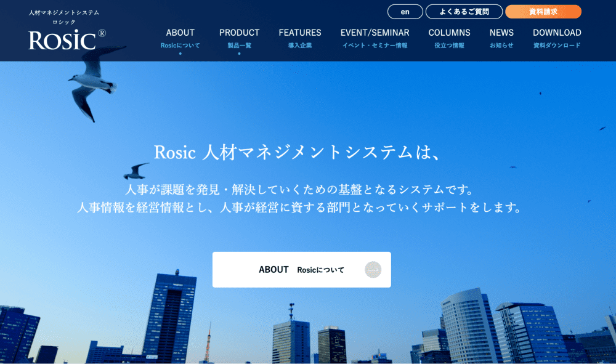Screen dimensions: 616x364
Task: Open the ABOUT Rosicについて menu item
Action: [x=180, y=38]
